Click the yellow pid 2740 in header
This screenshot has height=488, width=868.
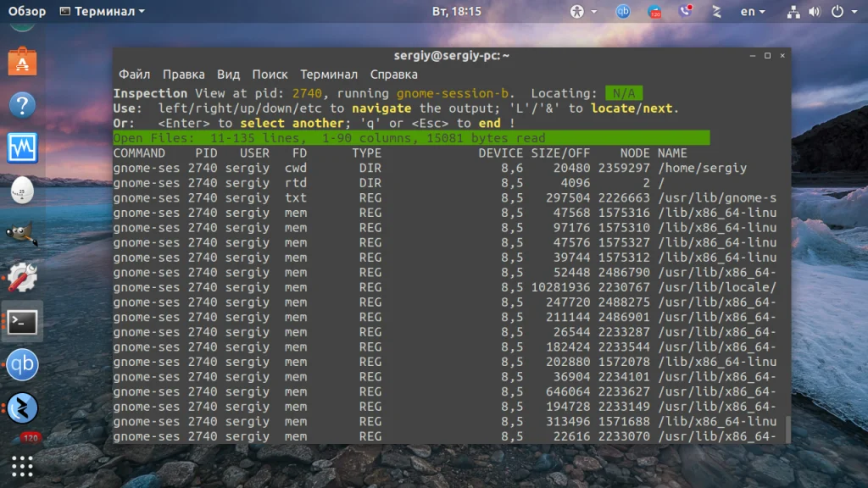[307, 93]
